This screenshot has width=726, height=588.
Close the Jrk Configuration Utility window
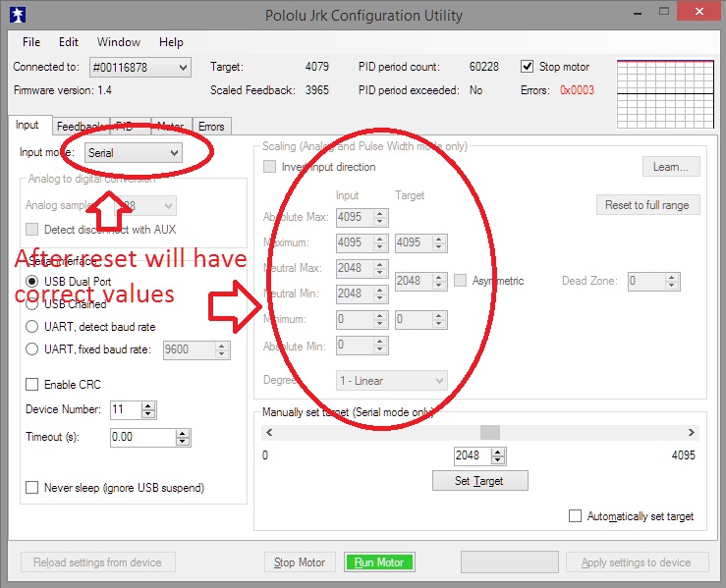click(699, 12)
